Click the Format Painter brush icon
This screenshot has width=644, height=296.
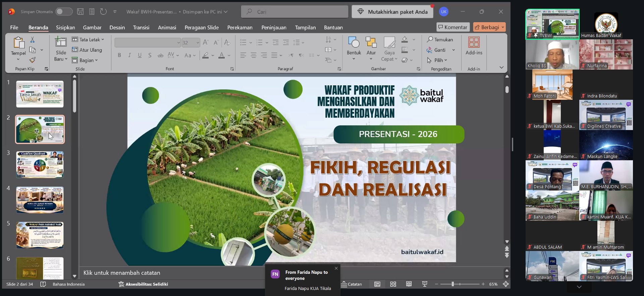point(33,60)
